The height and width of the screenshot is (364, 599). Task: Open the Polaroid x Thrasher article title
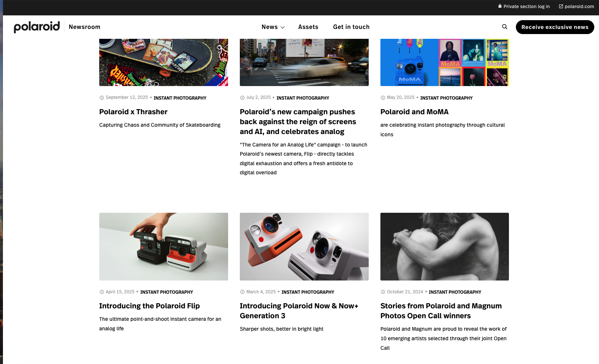(133, 112)
